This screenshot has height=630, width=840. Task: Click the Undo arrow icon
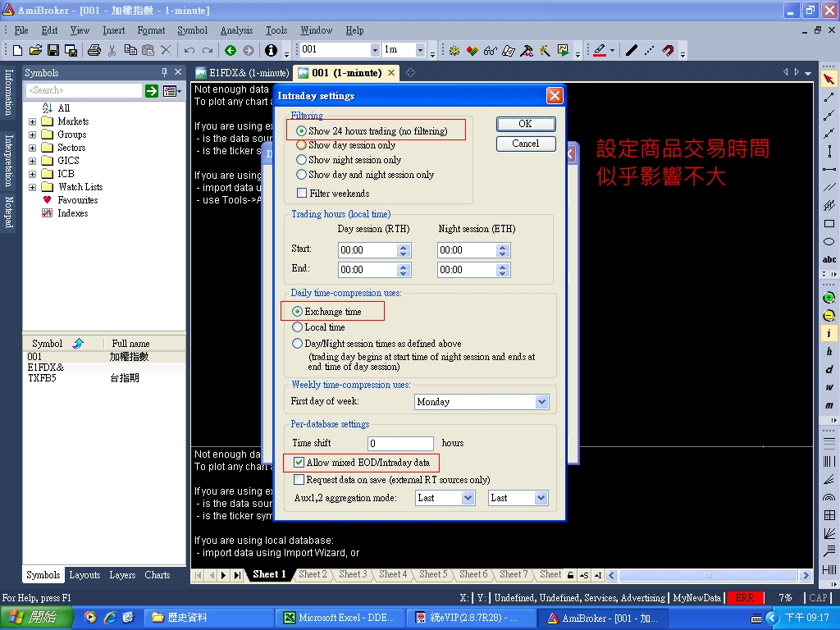pyautogui.click(x=189, y=50)
